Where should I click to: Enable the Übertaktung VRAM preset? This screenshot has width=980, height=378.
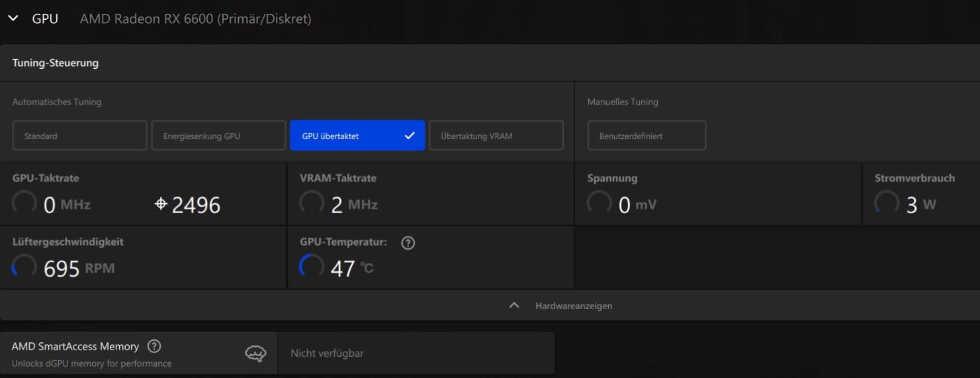coord(496,136)
